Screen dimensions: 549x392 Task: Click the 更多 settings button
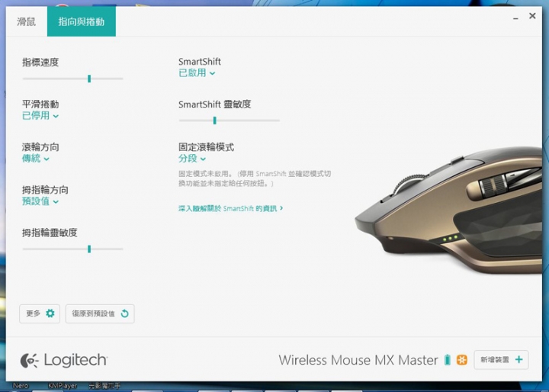(40, 313)
